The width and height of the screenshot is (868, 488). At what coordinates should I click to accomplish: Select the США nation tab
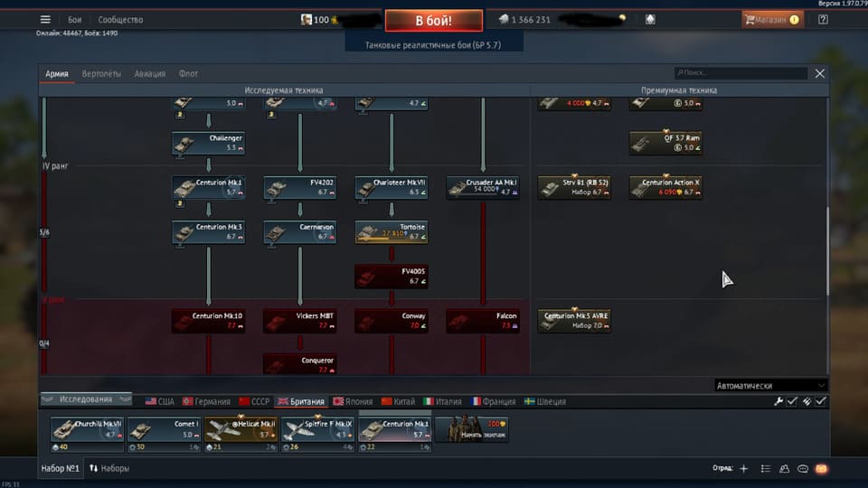(x=160, y=401)
